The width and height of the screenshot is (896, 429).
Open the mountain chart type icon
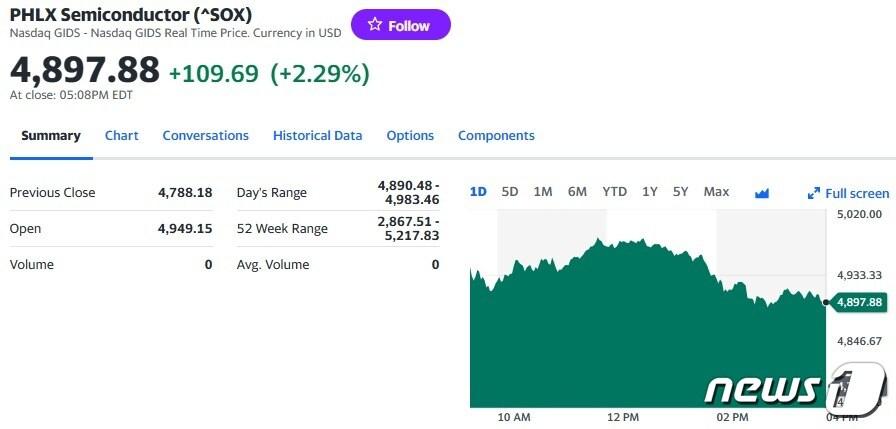tap(762, 192)
